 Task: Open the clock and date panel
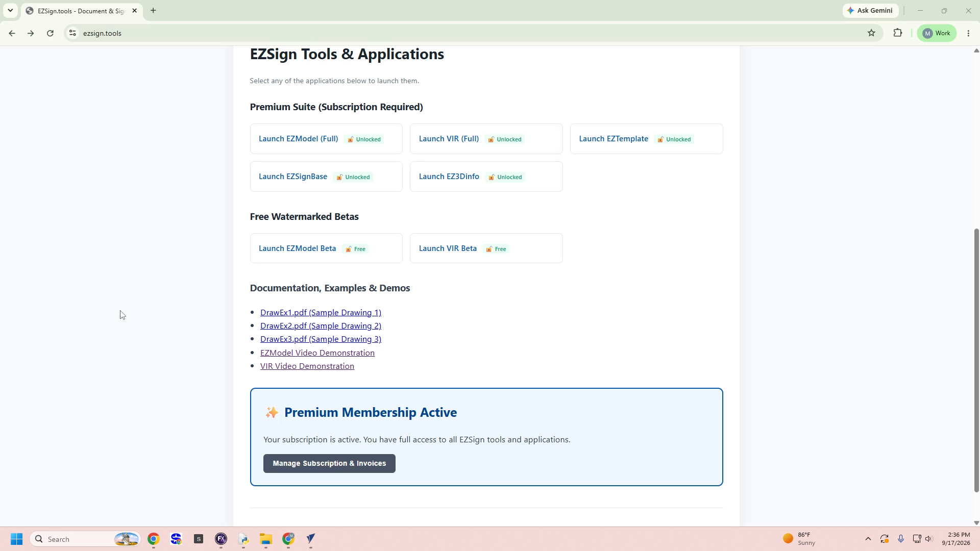pos(956,539)
